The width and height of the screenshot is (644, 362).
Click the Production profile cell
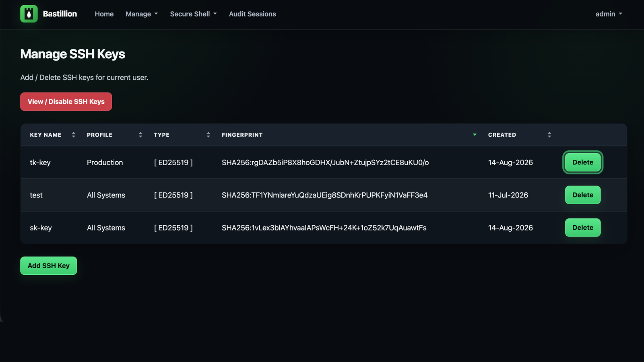coord(105,162)
